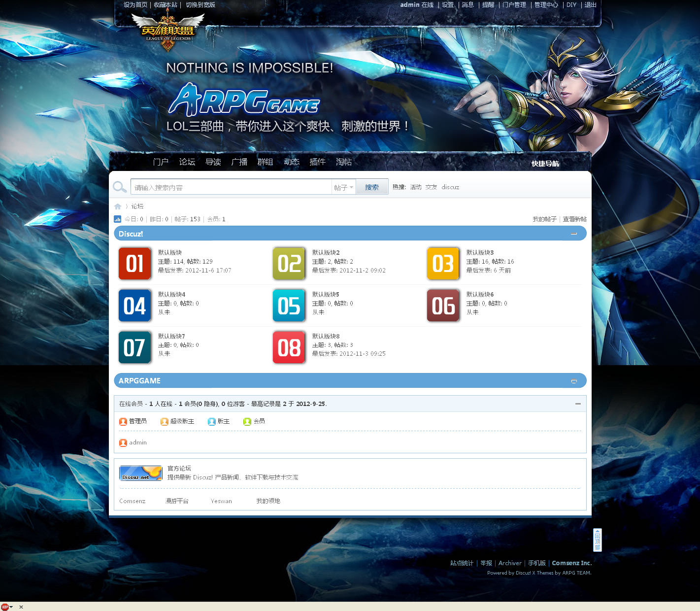Click the 回顶部 back-to-top button

(598, 540)
